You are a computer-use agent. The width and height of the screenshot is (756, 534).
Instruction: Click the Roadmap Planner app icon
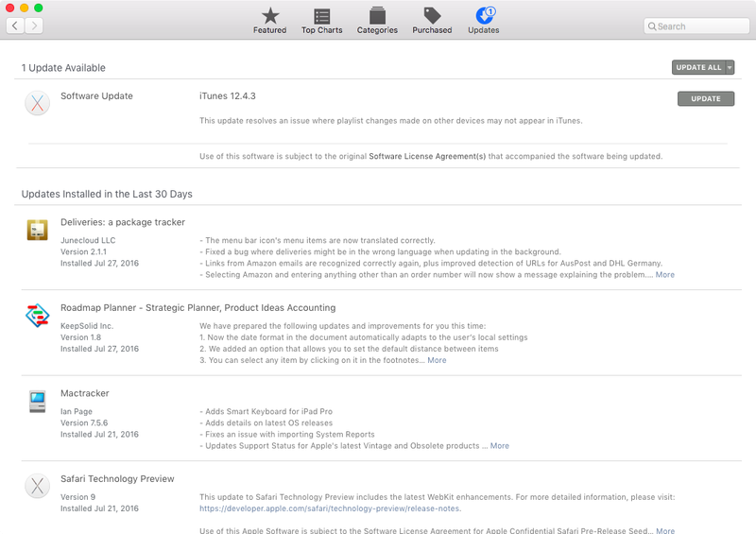(37, 316)
